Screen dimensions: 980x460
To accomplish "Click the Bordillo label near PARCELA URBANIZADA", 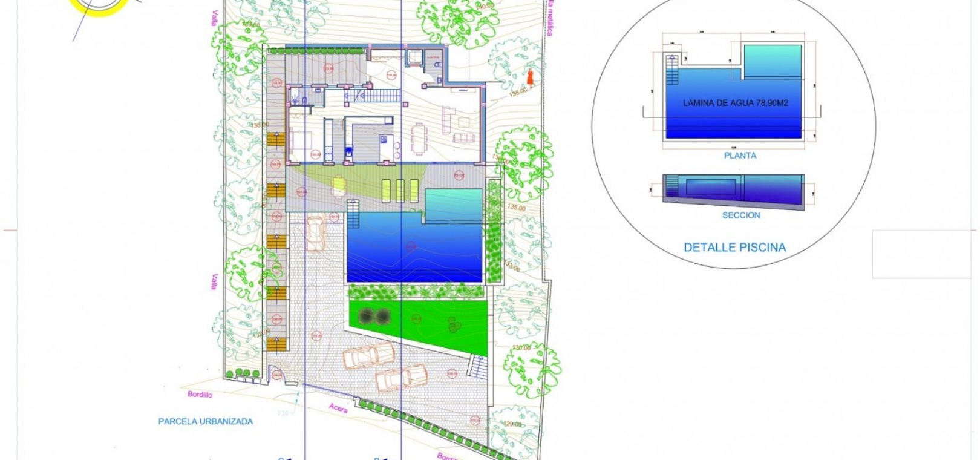I will pos(200,395).
